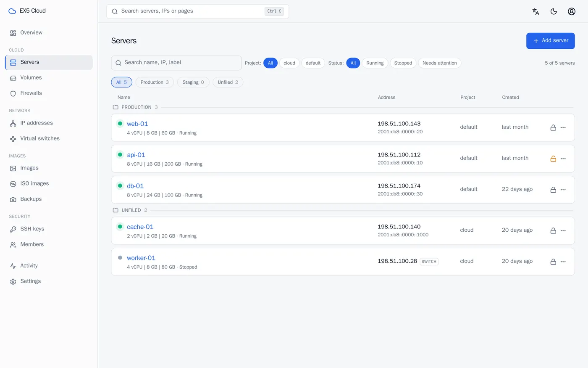Show only Stopped servers

(x=403, y=63)
